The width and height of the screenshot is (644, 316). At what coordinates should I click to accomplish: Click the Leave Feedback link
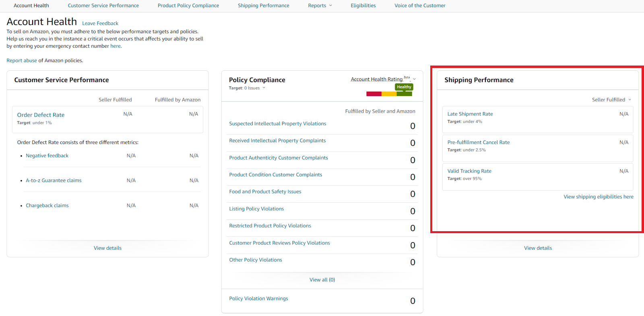pyautogui.click(x=100, y=23)
